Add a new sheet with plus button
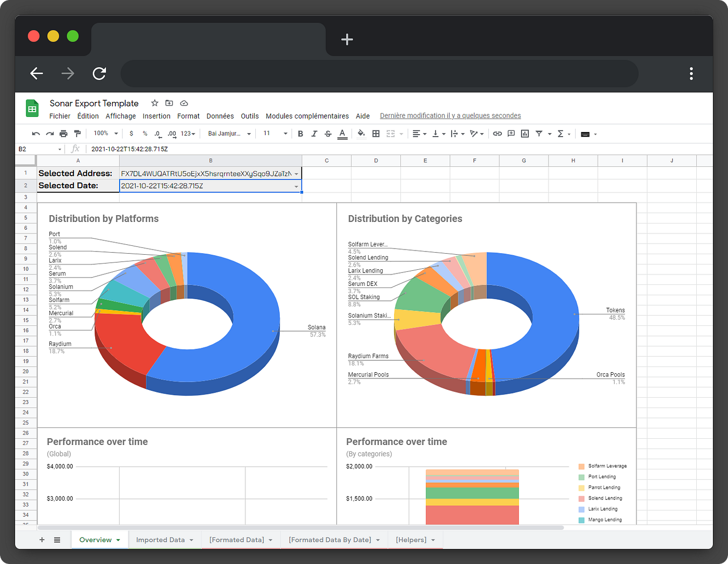 [42, 540]
